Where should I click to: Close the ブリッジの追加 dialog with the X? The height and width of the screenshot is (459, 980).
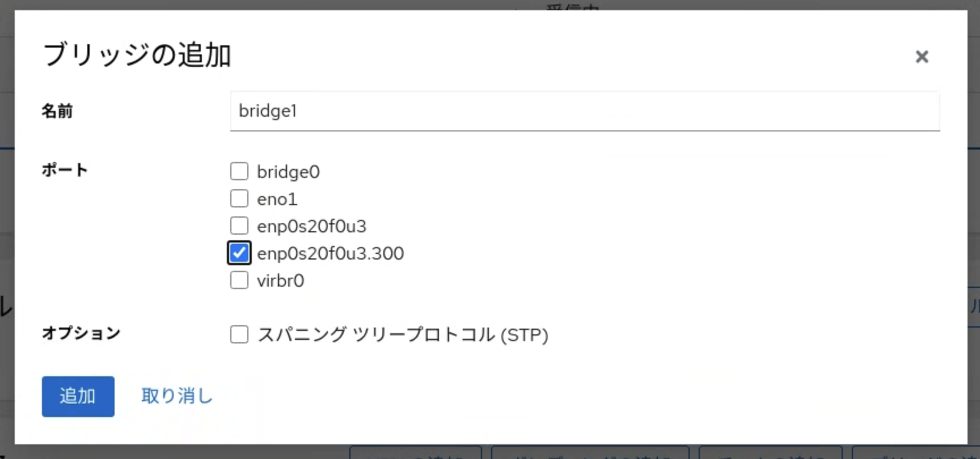coord(921,57)
